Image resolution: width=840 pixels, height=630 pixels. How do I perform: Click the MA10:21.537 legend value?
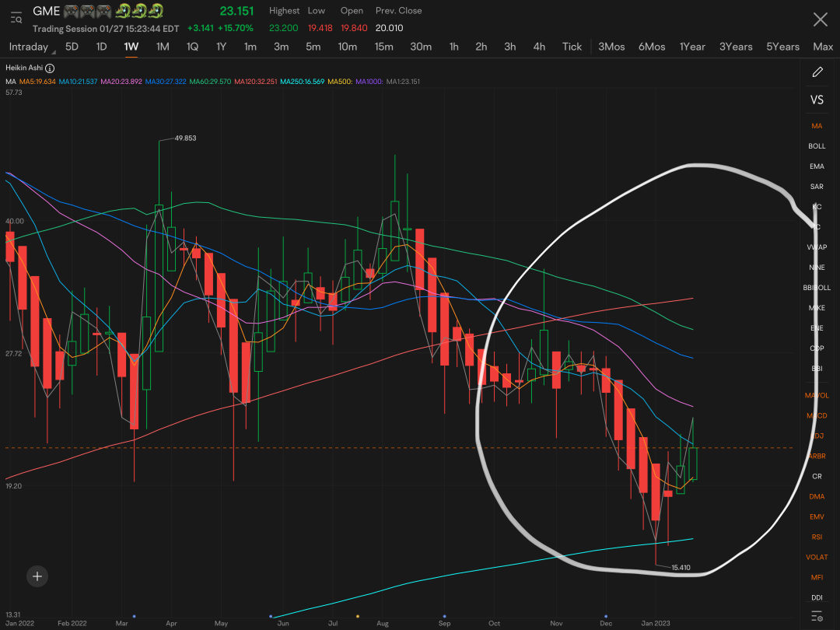(x=79, y=82)
